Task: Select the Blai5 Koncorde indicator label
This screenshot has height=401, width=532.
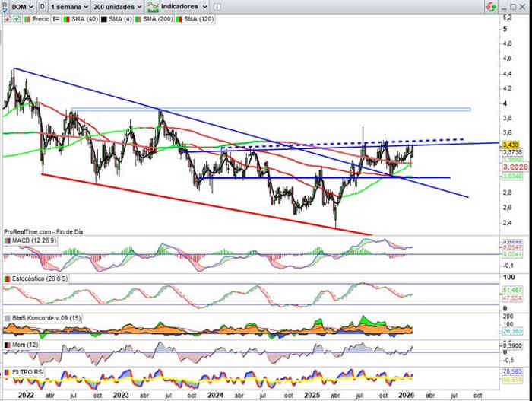Action: (42, 317)
